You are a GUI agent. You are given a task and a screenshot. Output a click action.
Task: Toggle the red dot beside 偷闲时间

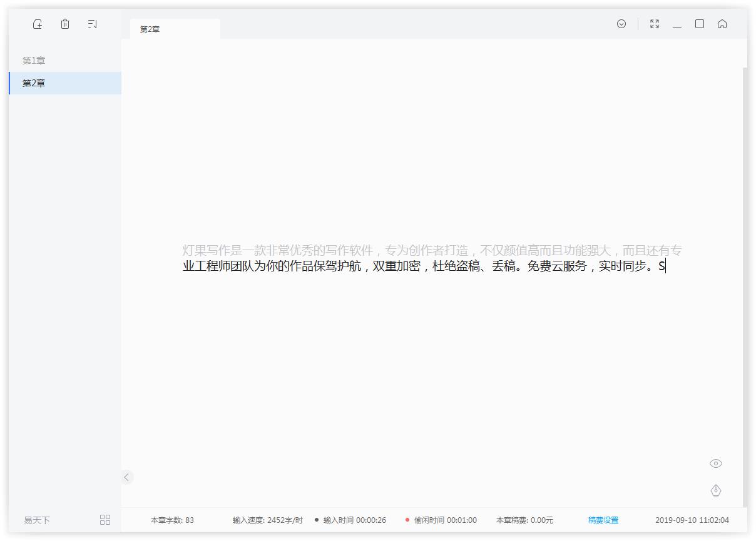tap(409, 520)
